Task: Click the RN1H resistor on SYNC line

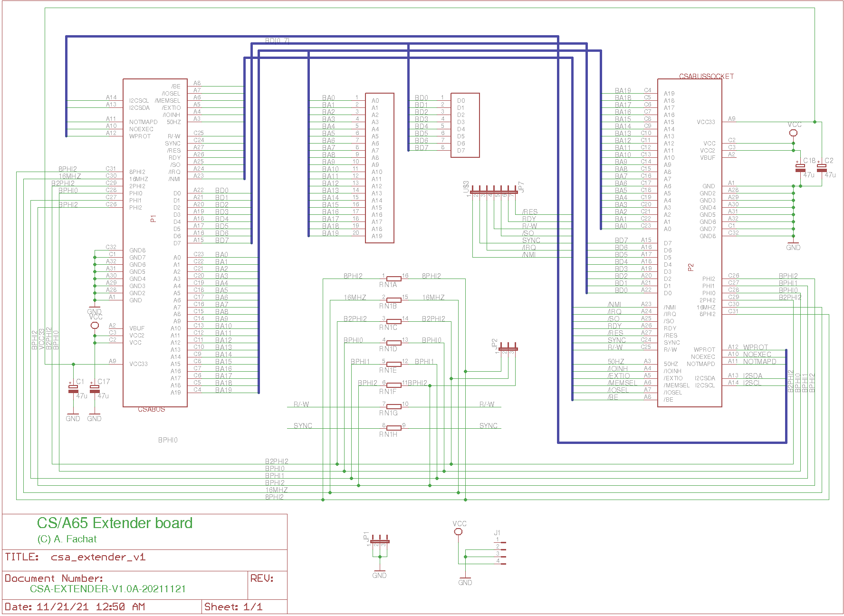Action: [393, 428]
